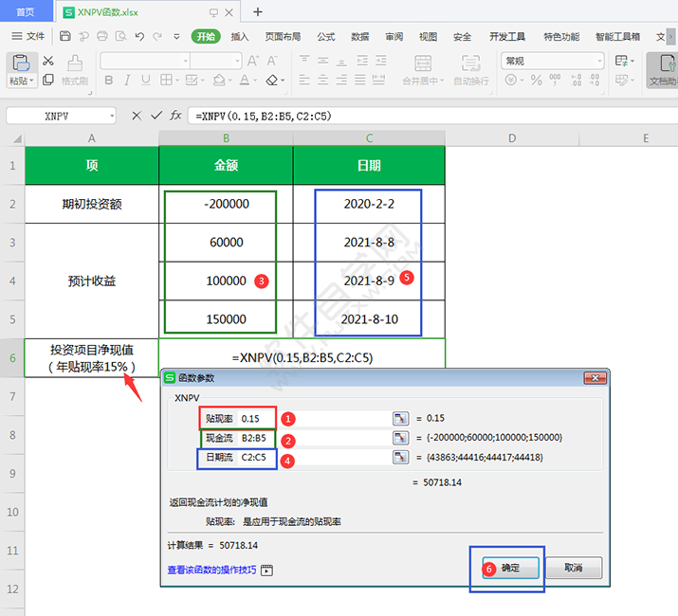Open the 公式 ribbon tab
The image size is (678, 616).
click(x=325, y=37)
